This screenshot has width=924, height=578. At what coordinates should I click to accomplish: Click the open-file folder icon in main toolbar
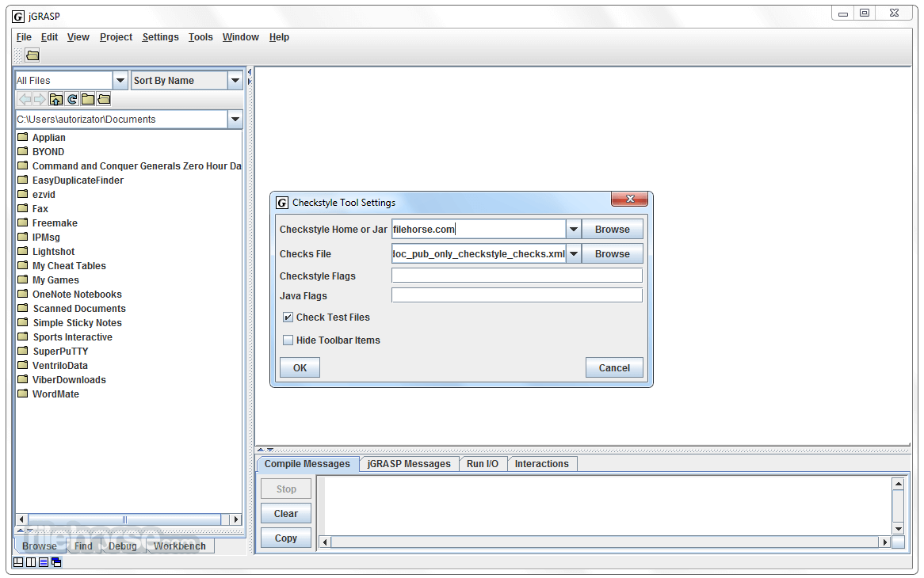tap(33, 55)
